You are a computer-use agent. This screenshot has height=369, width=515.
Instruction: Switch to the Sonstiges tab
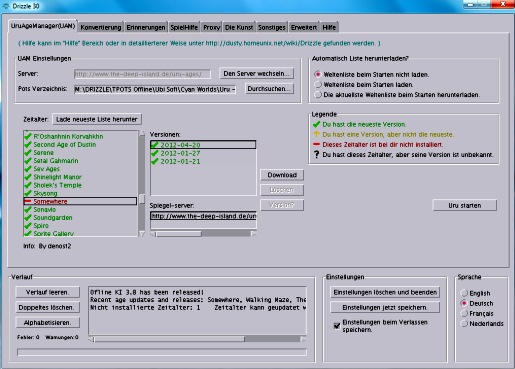(271, 27)
